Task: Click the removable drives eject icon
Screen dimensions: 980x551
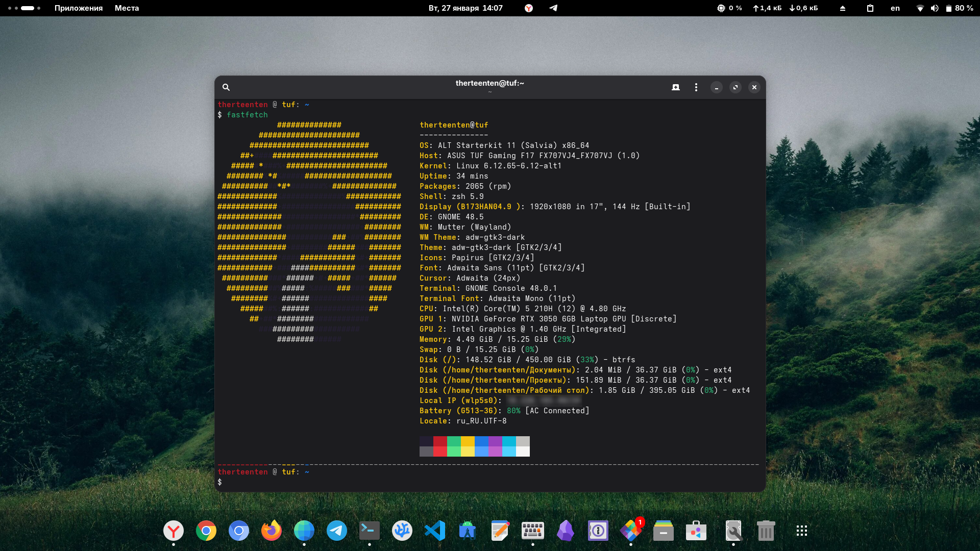Action: (843, 8)
